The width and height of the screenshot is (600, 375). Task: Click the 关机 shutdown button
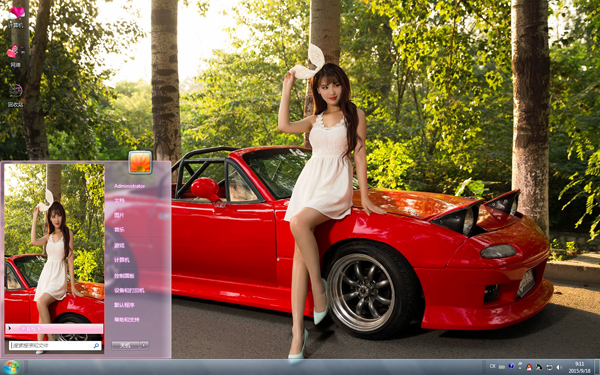[126, 345]
